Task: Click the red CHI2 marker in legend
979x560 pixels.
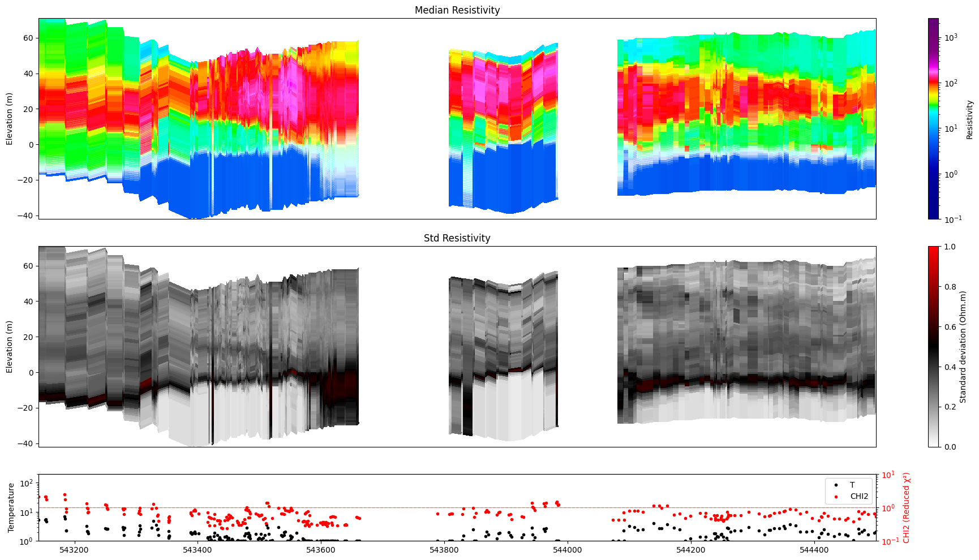Action: (836, 497)
